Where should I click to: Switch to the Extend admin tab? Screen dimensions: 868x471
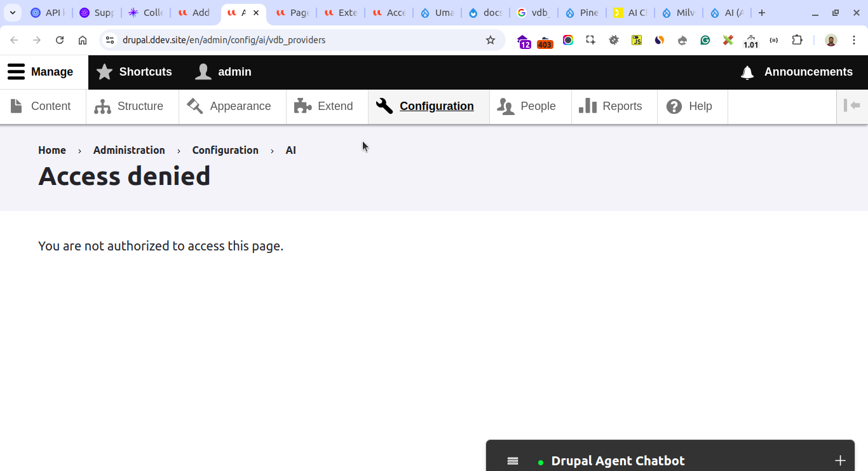pos(327,106)
